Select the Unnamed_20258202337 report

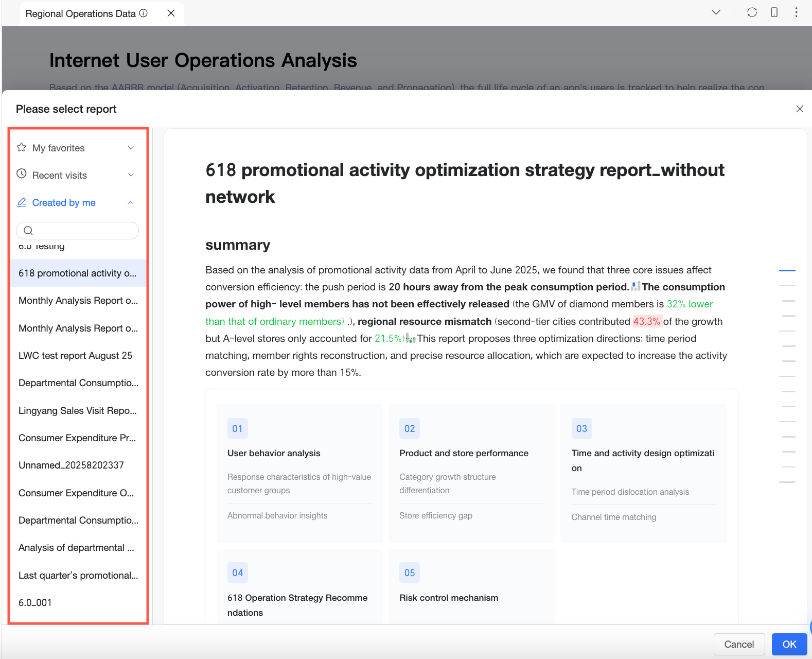[x=78, y=465]
